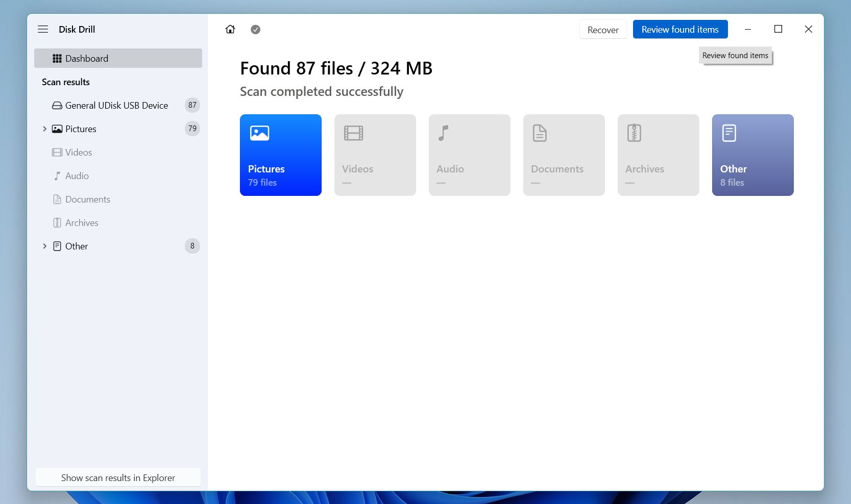Expand the Other tree item in sidebar

[x=45, y=246]
